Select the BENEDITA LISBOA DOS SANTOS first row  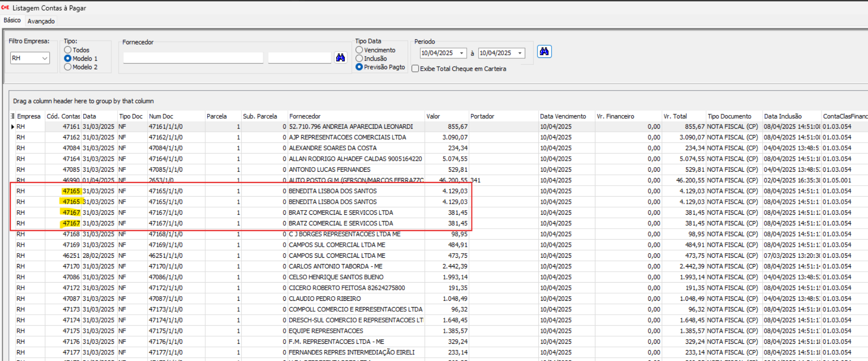point(332,191)
